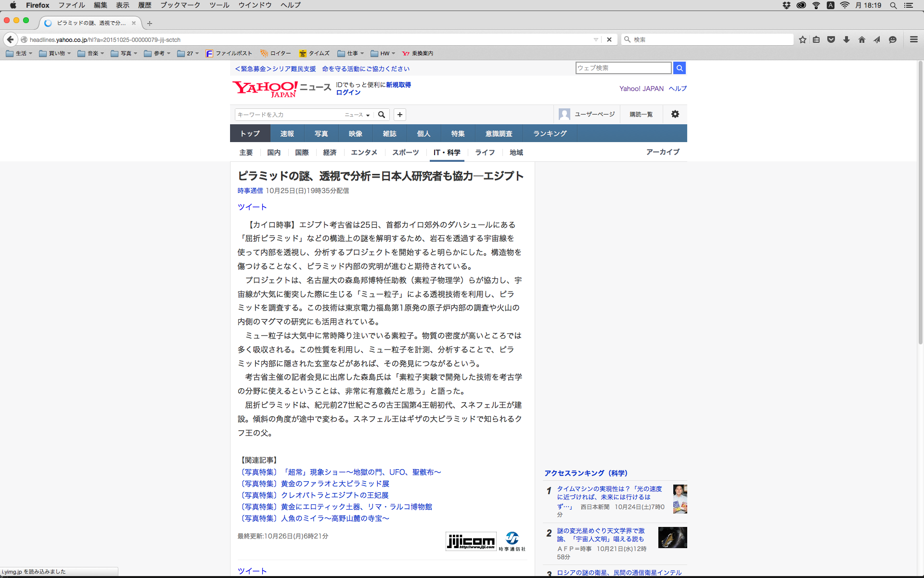Click in the ウェブ検索 input field
Image resolution: width=924 pixels, height=578 pixels.
(623, 68)
